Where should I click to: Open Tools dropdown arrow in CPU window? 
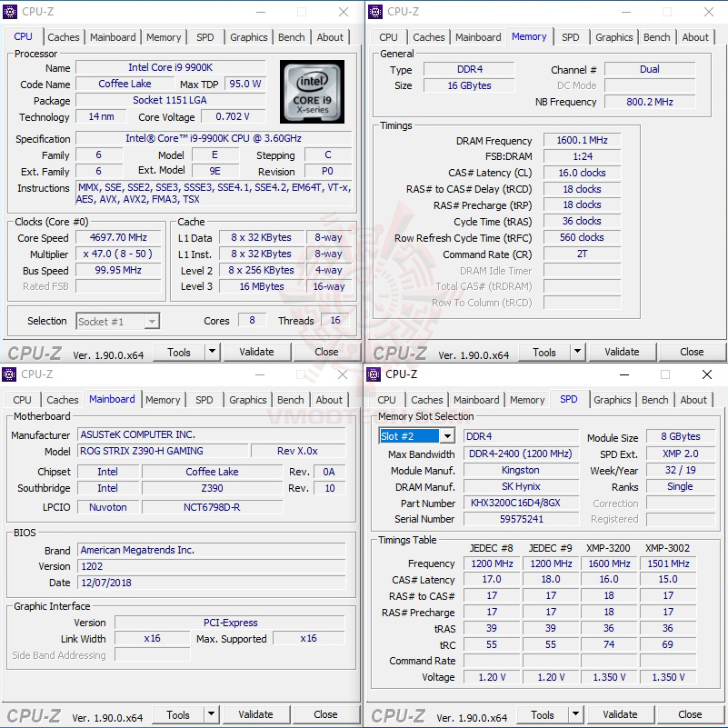(212, 352)
